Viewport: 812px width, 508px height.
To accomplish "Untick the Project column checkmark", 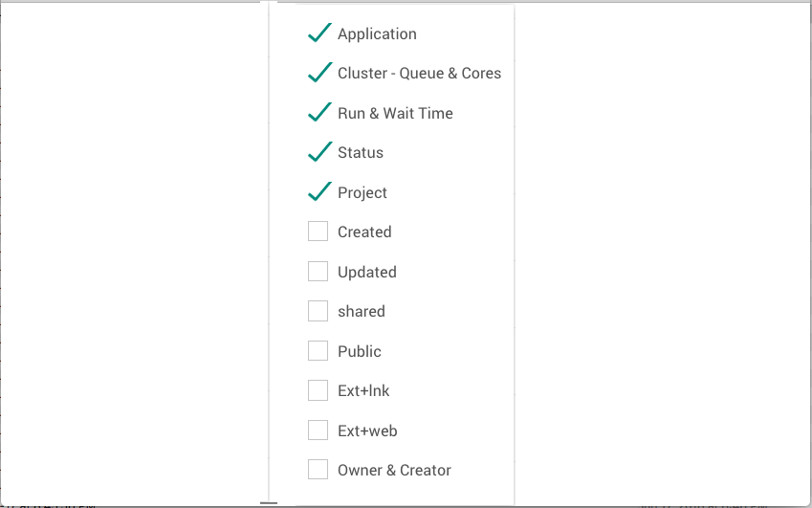I will 318,192.
